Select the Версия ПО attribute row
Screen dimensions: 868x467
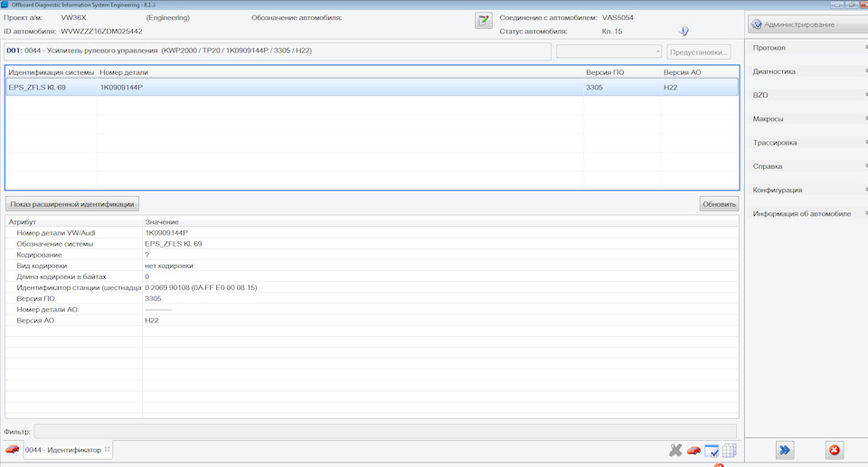point(372,299)
